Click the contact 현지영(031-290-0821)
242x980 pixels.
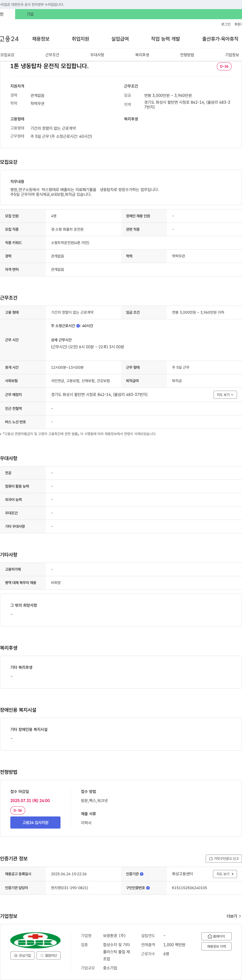point(70,888)
